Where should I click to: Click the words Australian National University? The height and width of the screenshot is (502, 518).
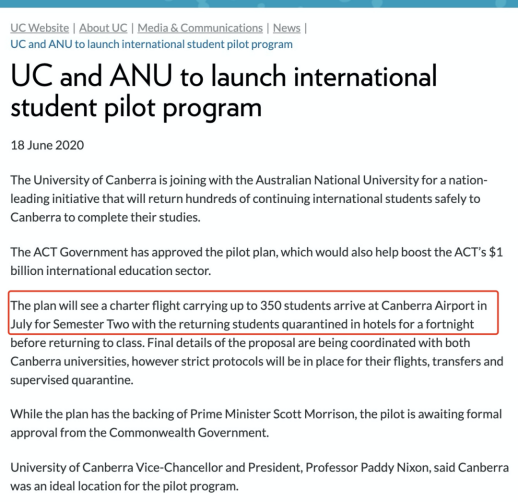[x=337, y=180]
